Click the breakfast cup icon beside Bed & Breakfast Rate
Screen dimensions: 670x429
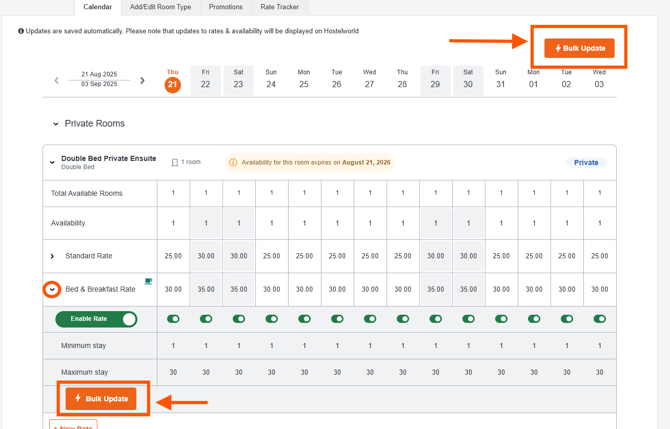tap(148, 282)
